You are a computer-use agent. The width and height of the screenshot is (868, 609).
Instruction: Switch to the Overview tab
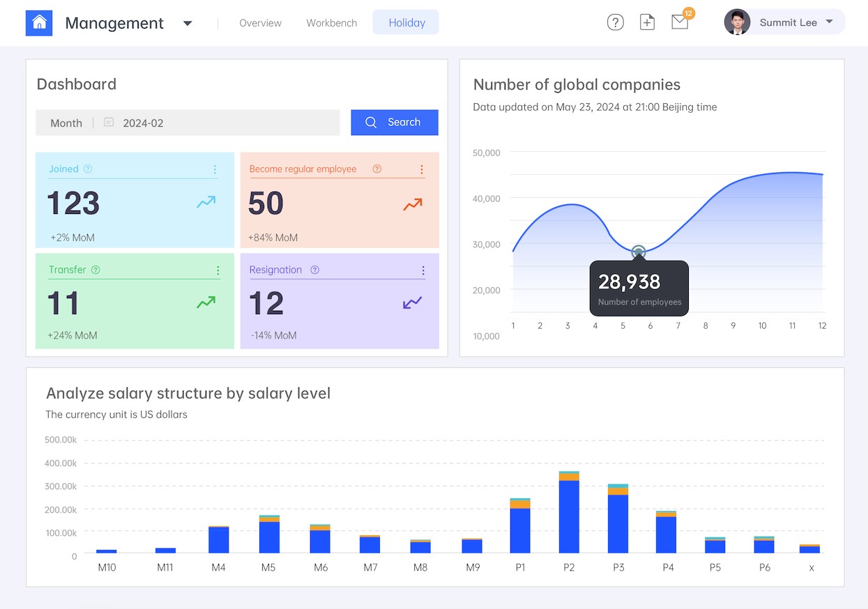point(260,23)
